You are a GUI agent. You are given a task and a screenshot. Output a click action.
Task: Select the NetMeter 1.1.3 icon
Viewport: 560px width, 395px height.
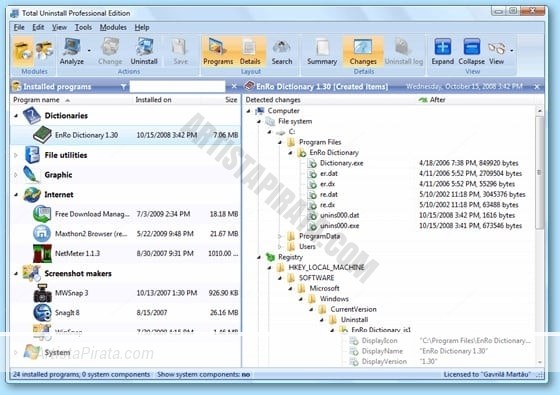42,253
